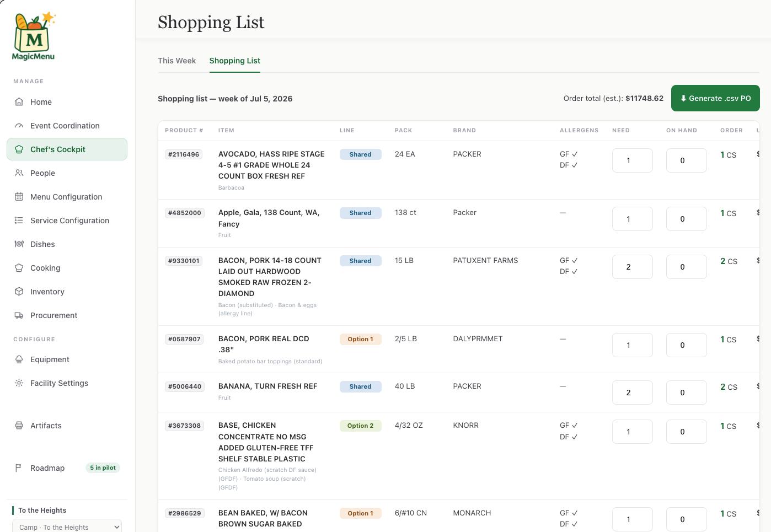Open Menu Configuration in sidebar
The height and width of the screenshot is (532, 771).
67,197
